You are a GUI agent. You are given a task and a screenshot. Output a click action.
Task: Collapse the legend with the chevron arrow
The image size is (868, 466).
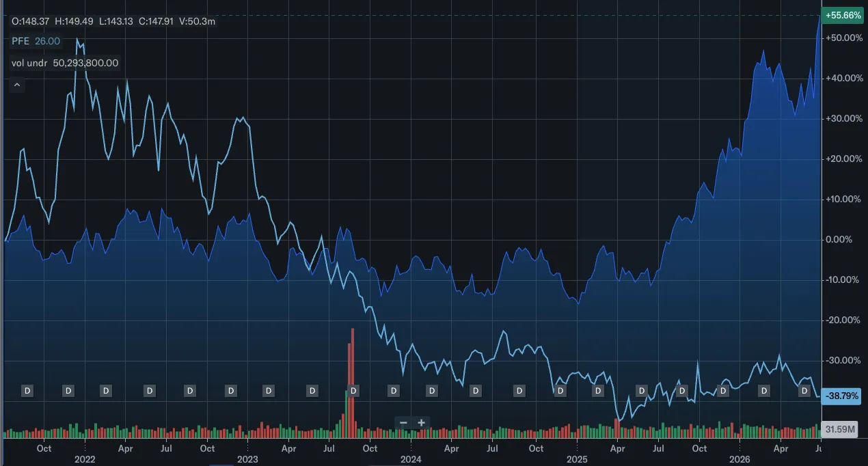pyautogui.click(x=17, y=85)
